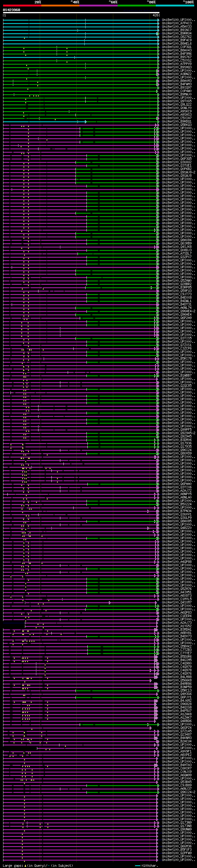Select the UniRef100_Q6IRB9 label
The width and height of the screenshot is (197, 868).
point(177,243)
